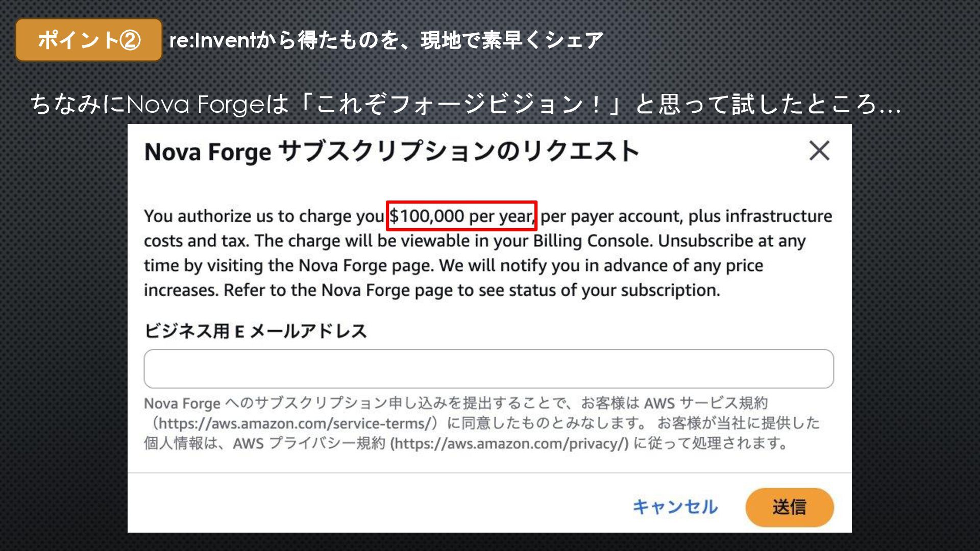Select the re:Inventから得たものを slide heading

pos(386,40)
